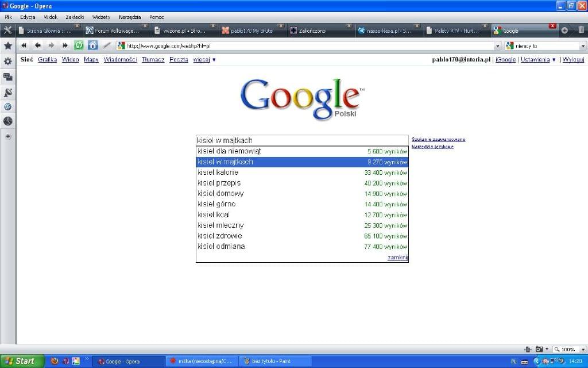Image resolution: width=588 pixels, height=368 pixels.
Task: Open 'Narzędzia językowe' link
Action: click(x=432, y=147)
